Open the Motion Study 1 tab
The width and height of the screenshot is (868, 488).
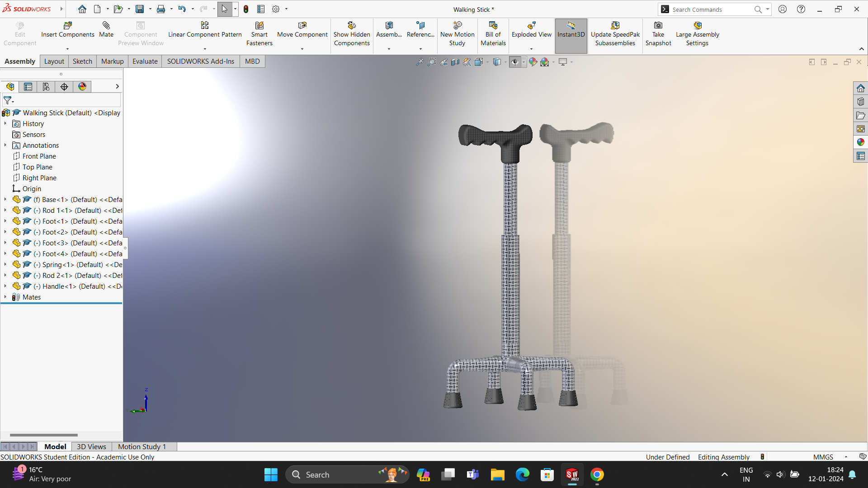[x=142, y=446]
